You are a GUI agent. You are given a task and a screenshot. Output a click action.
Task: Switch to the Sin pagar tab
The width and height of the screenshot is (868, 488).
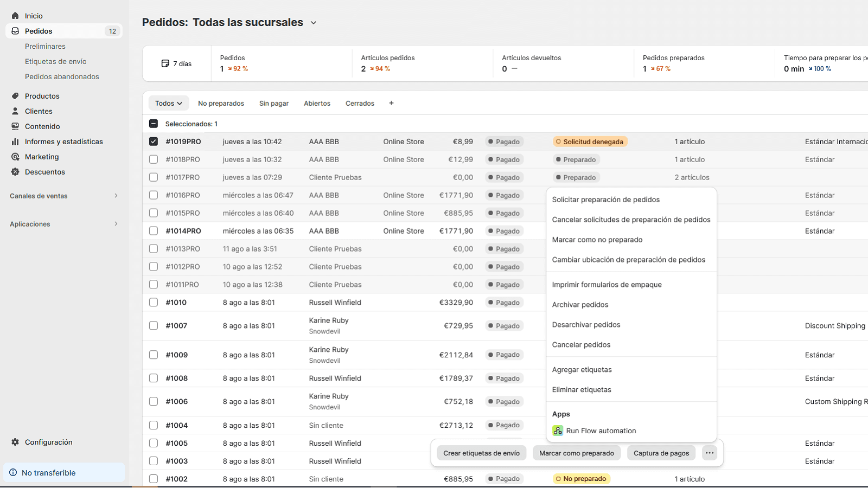tap(273, 103)
